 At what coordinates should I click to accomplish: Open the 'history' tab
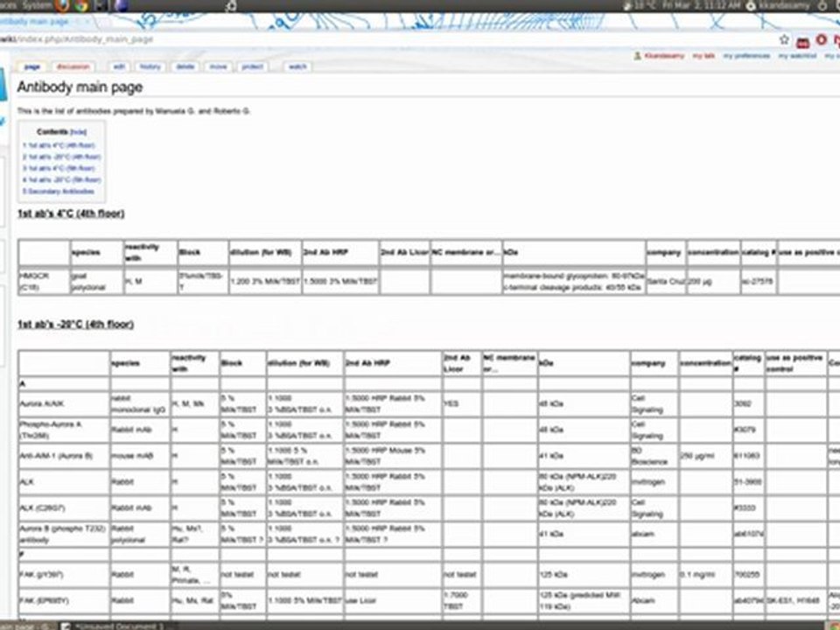[150, 67]
